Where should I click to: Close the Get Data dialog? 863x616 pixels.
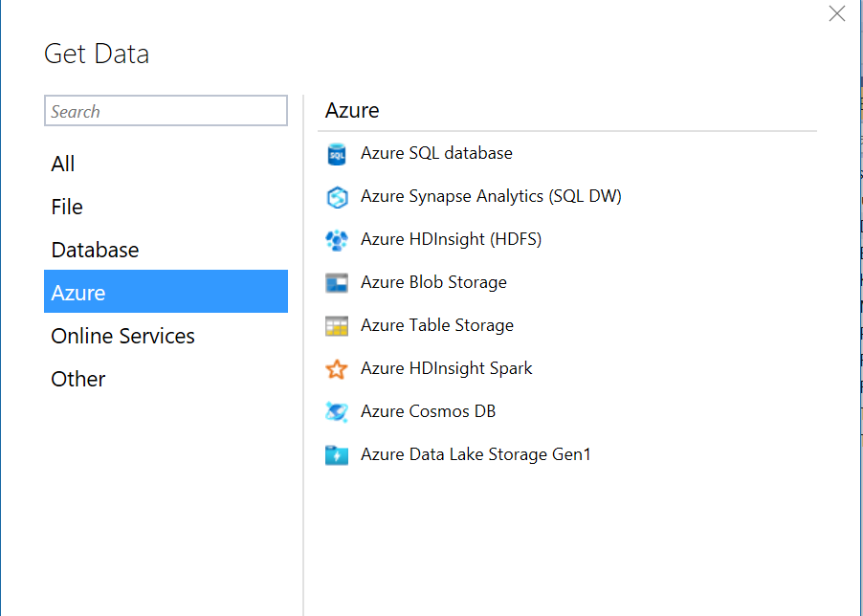point(836,13)
